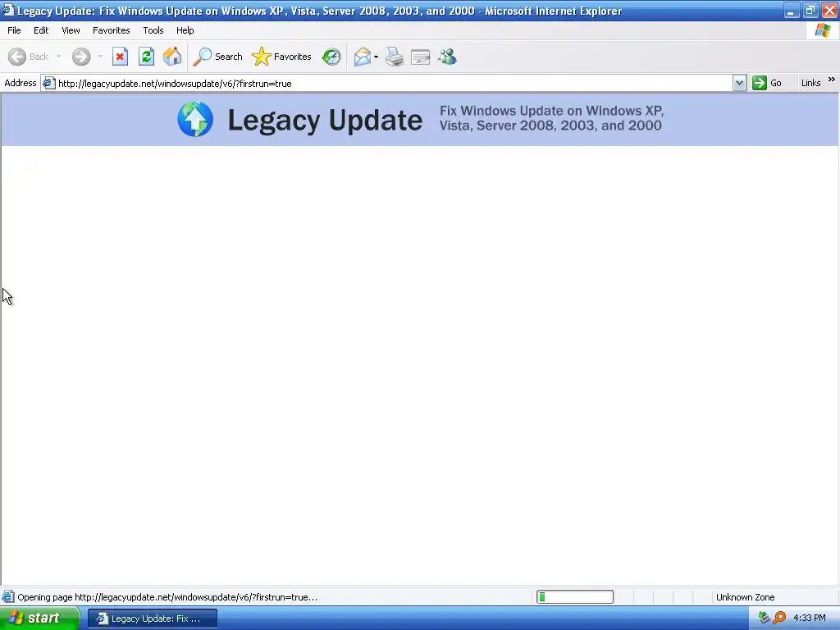Expand the Address bar dropdown arrow
Viewport: 840px width, 630px height.
[739, 83]
